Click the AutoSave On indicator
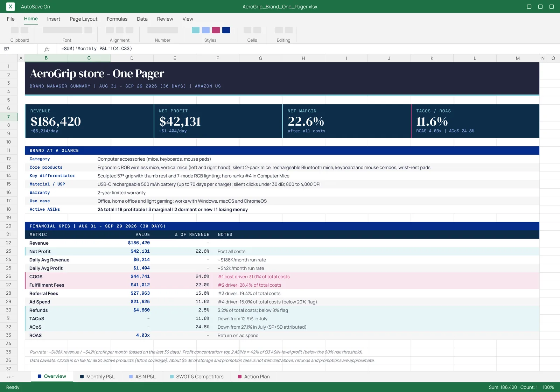The image size is (560, 392). point(35,7)
